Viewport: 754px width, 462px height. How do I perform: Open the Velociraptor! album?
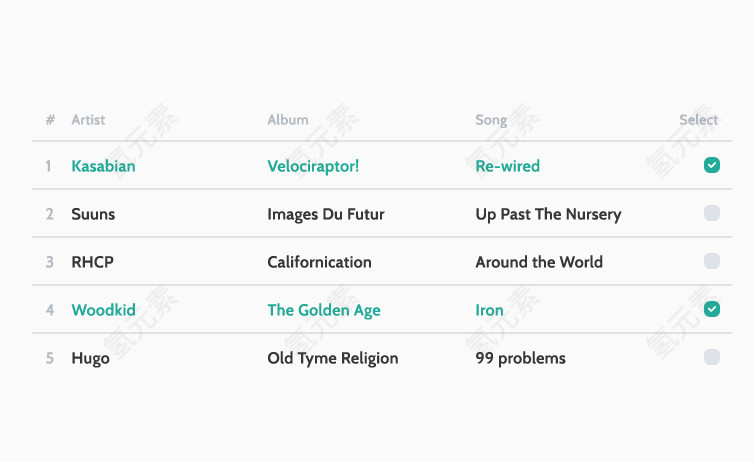pos(313,166)
